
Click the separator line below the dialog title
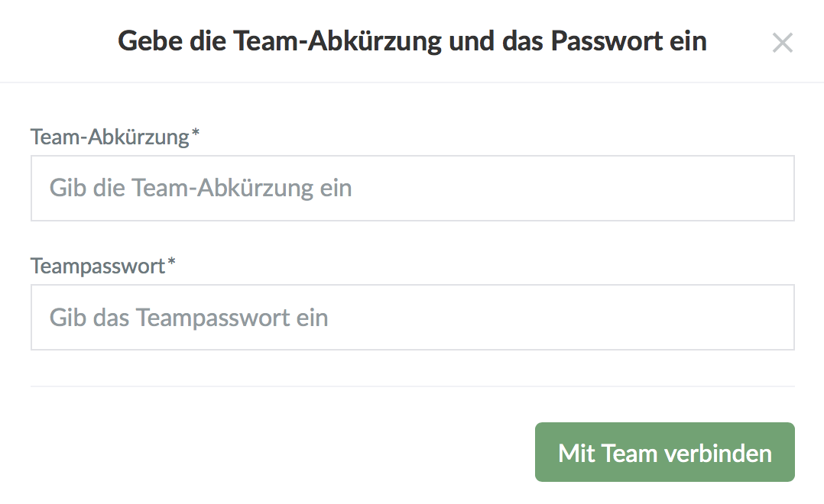412,82
